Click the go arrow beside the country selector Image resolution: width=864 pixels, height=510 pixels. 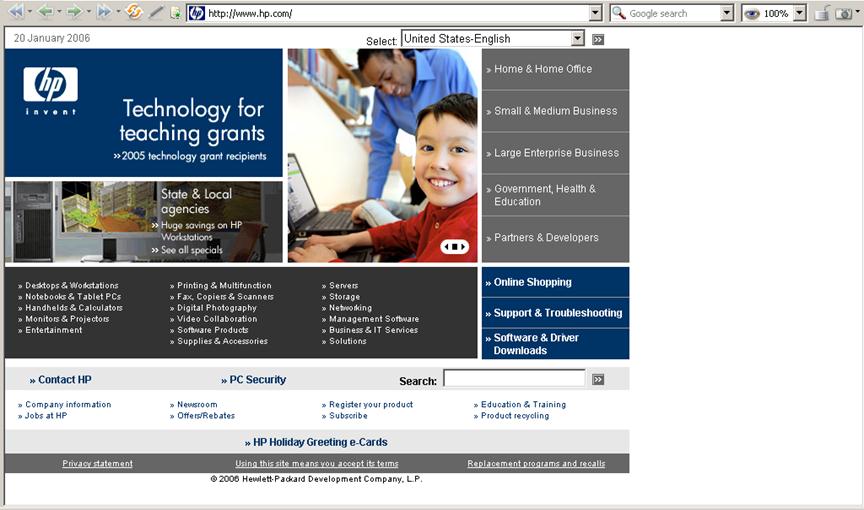(x=598, y=39)
